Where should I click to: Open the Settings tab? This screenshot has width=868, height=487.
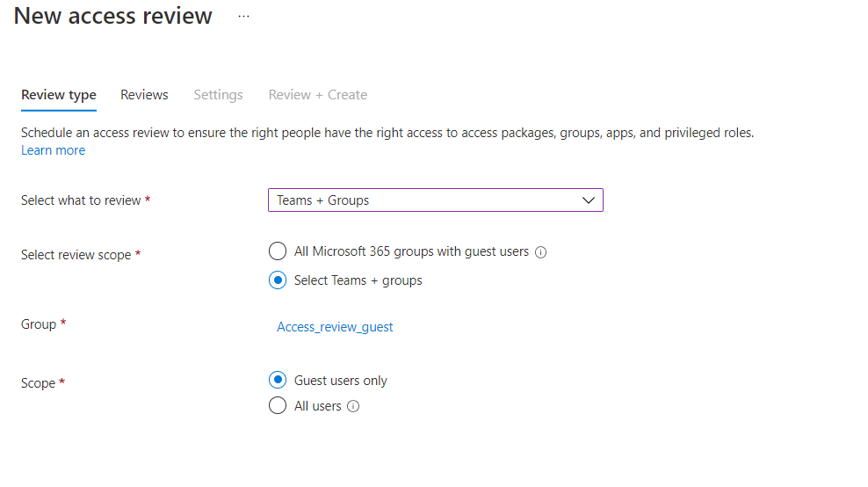(x=218, y=95)
